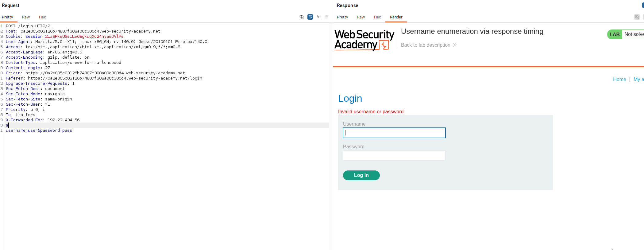Image resolution: width=644 pixels, height=250 pixels.
Task: Click the Response panel title
Action: 347,6
